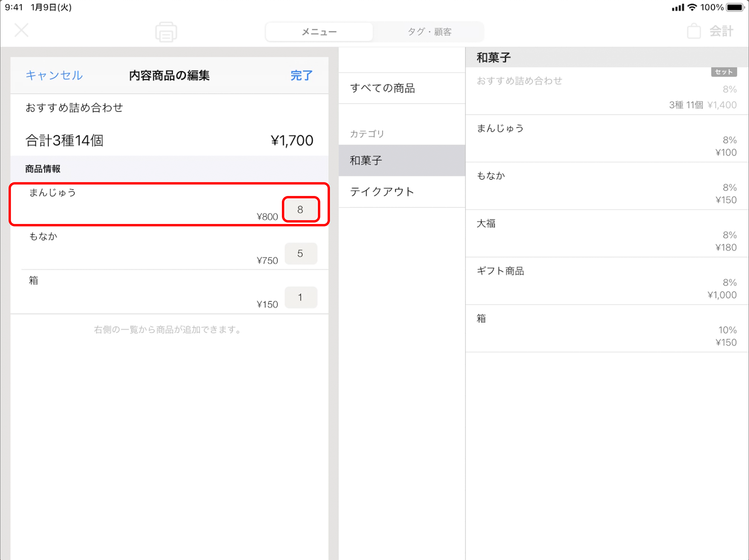Select the 和菓子 category
The width and height of the screenshot is (749, 560).
click(402, 160)
